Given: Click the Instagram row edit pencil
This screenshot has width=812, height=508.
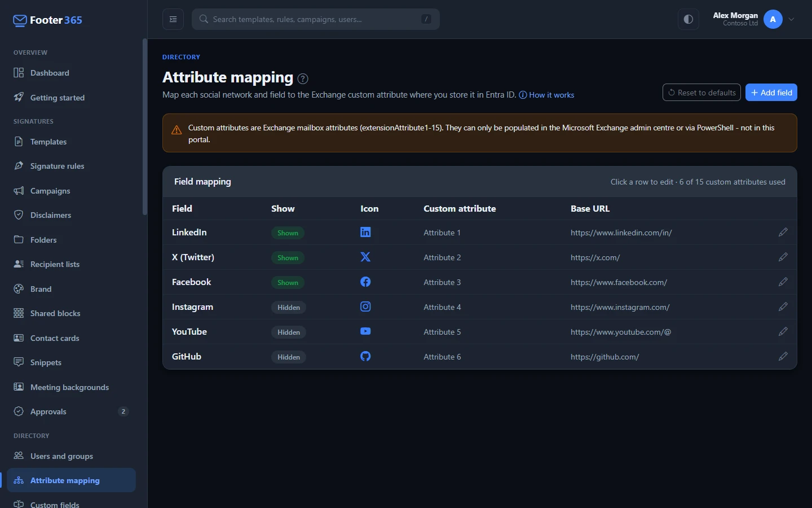Looking at the screenshot, I should (x=783, y=307).
